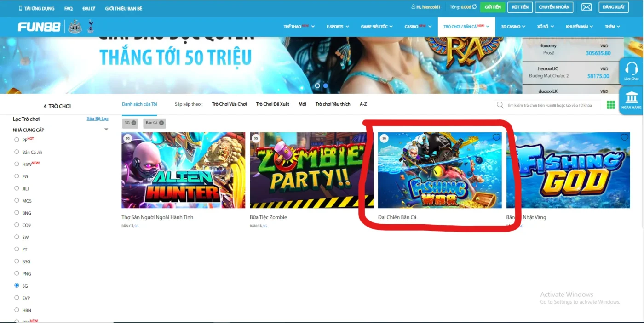Click the Tottenham Hotspur crest icon
The image size is (644, 323).
coord(91,27)
